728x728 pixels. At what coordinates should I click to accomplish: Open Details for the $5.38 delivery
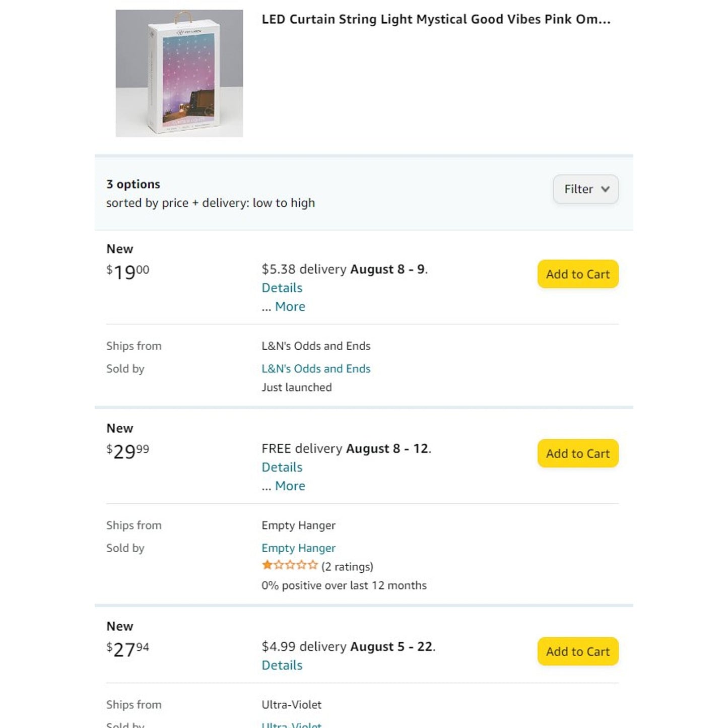[282, 288]
